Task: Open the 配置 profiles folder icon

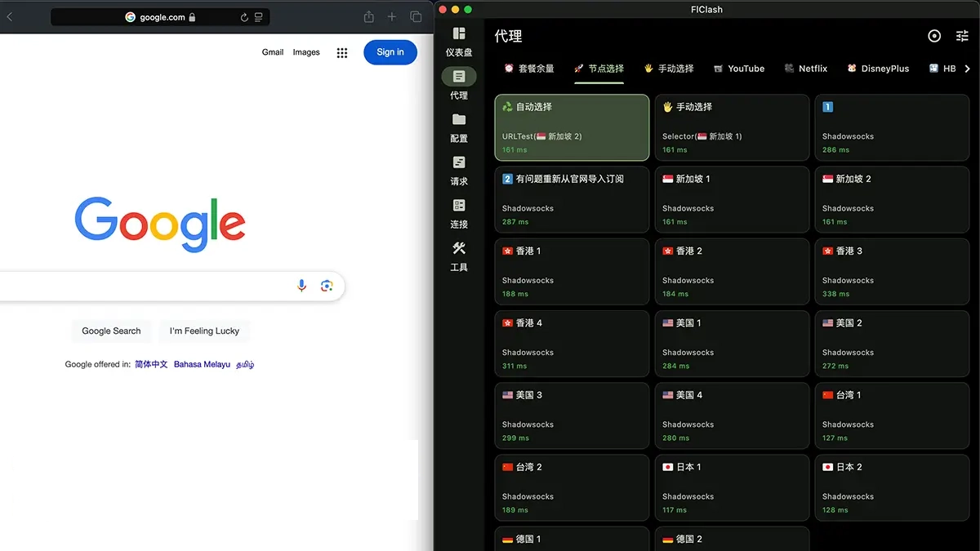Action: click(459, 120)
